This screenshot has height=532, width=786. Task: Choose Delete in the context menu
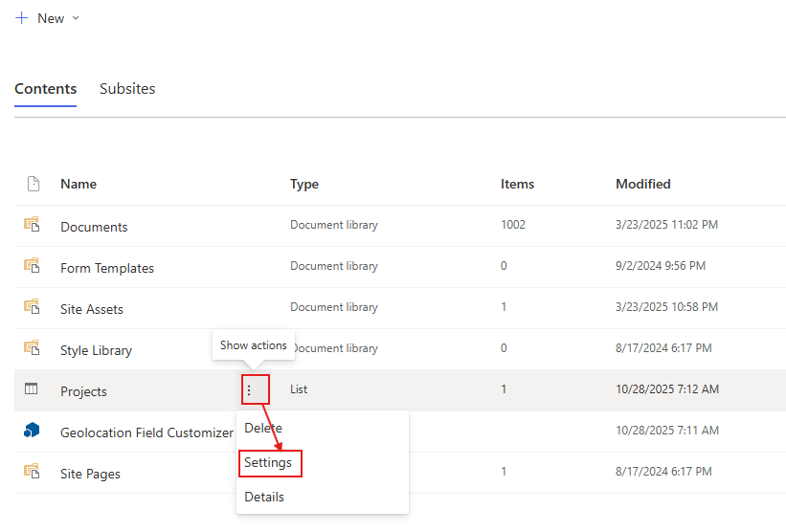[x=263, y=428]
